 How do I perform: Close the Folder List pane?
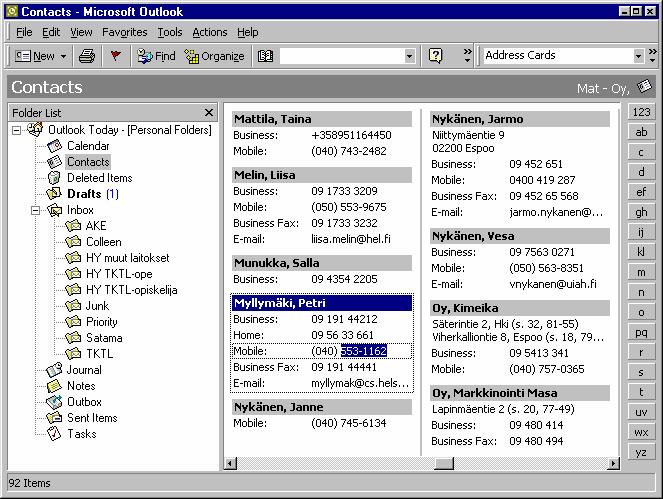pyautogui.click(x=209, y=112)
